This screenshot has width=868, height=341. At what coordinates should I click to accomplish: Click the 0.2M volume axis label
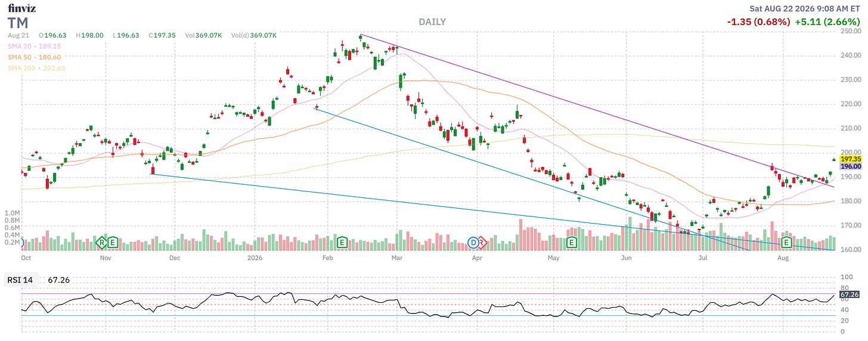(x=12, y=242)
